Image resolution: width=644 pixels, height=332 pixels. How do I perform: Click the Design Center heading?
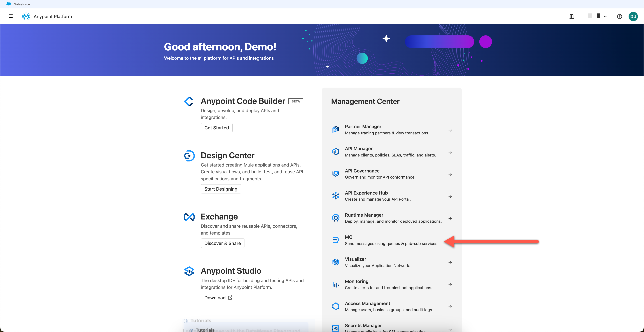click(228, 155)
